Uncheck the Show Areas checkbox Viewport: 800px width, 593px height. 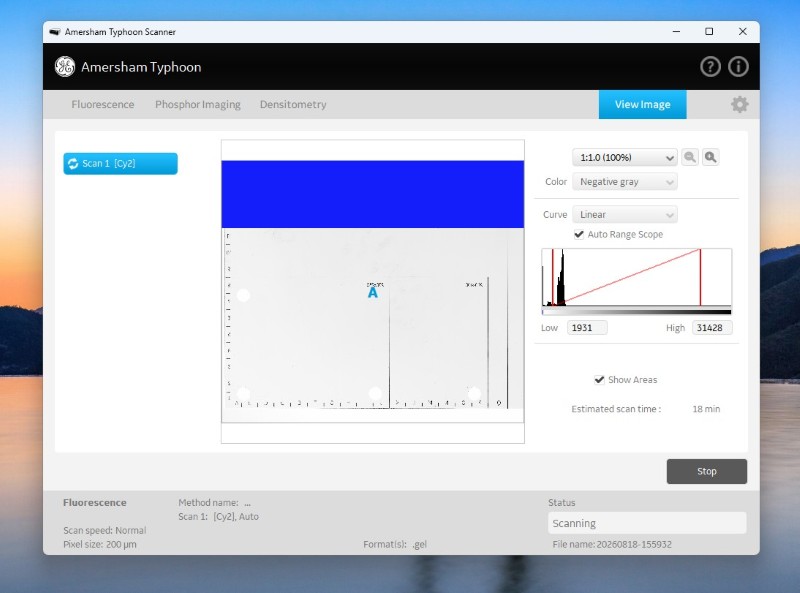[599, 380]
